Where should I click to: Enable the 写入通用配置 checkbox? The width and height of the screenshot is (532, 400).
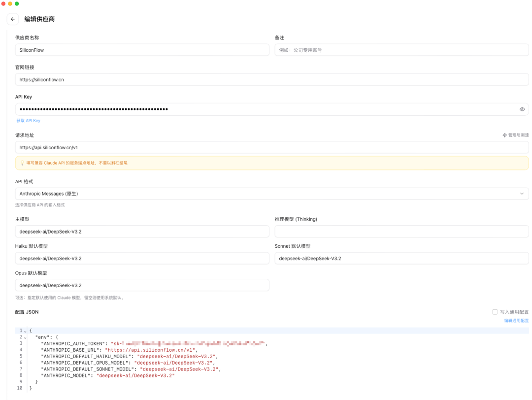tap(495, 312)
